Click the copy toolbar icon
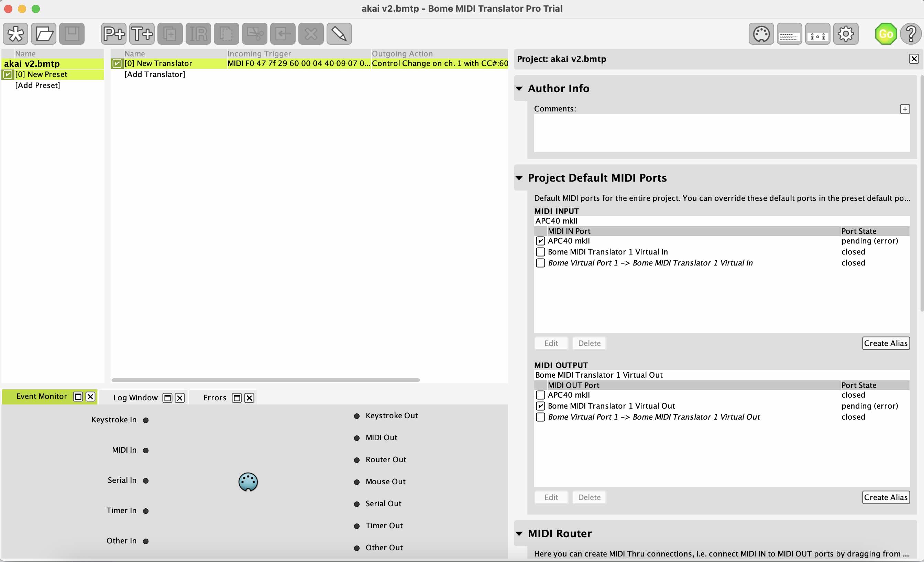 pos(226,34)
